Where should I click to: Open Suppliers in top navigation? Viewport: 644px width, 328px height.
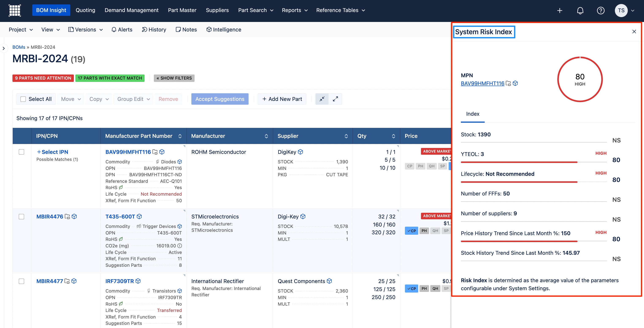(x=217, y=10)
